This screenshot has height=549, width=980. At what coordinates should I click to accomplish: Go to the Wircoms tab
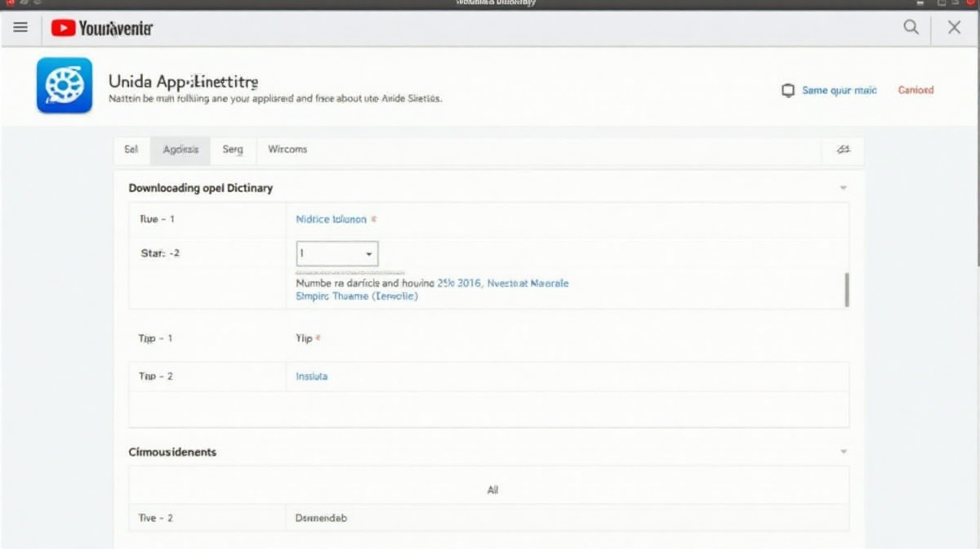[287, 150]
